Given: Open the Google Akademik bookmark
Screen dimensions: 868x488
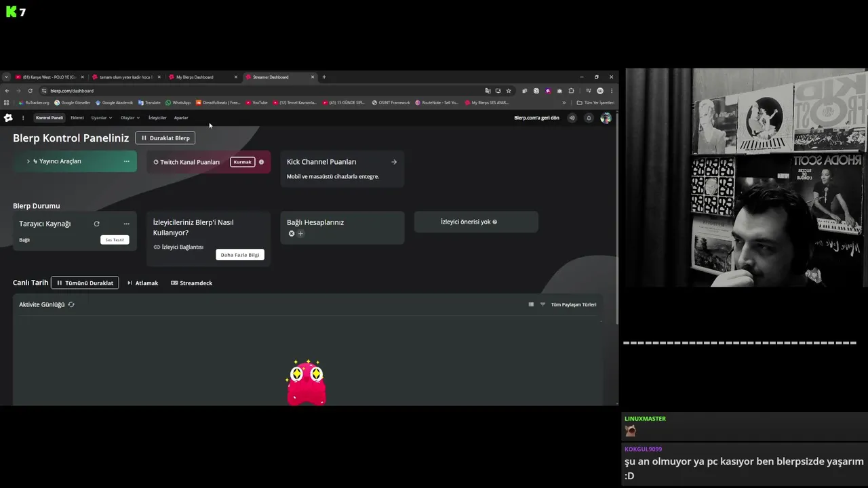Looking at the screenshot, I should [114, 103].
